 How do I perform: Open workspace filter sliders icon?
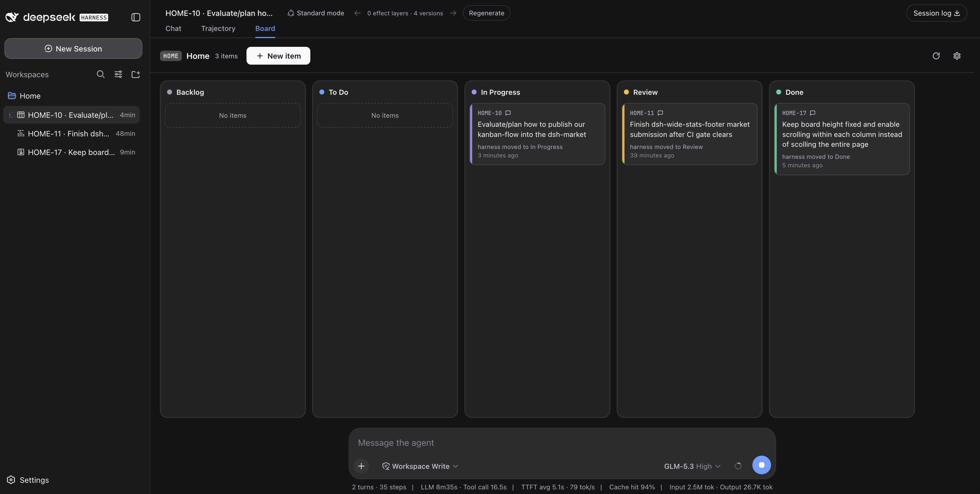(118, 74)
